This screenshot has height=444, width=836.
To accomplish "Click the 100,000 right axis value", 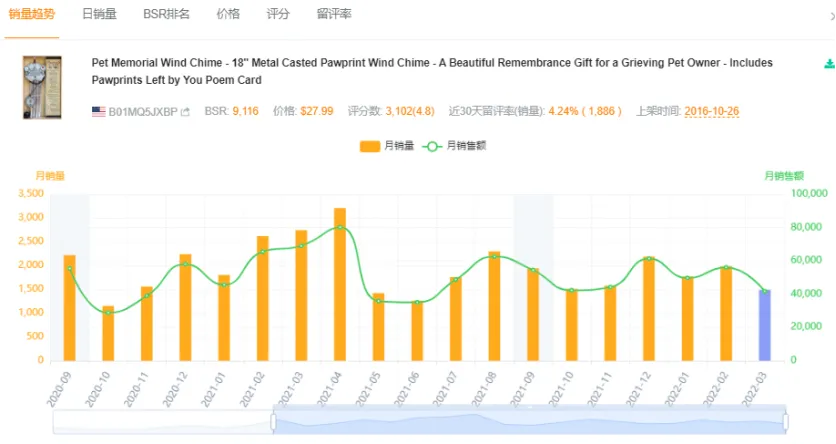I will pos(809,193).
